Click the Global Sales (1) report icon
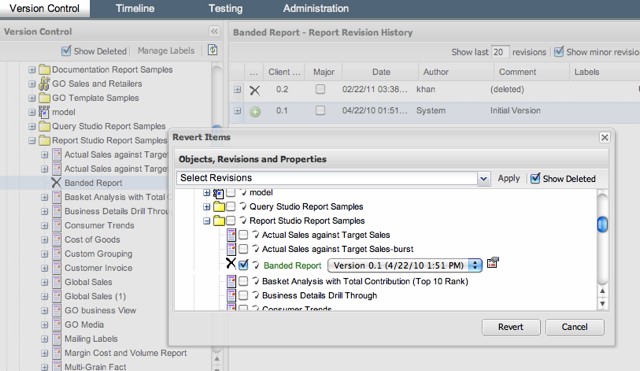This screenshot has width=640, height=371. (x=57, y=296)
